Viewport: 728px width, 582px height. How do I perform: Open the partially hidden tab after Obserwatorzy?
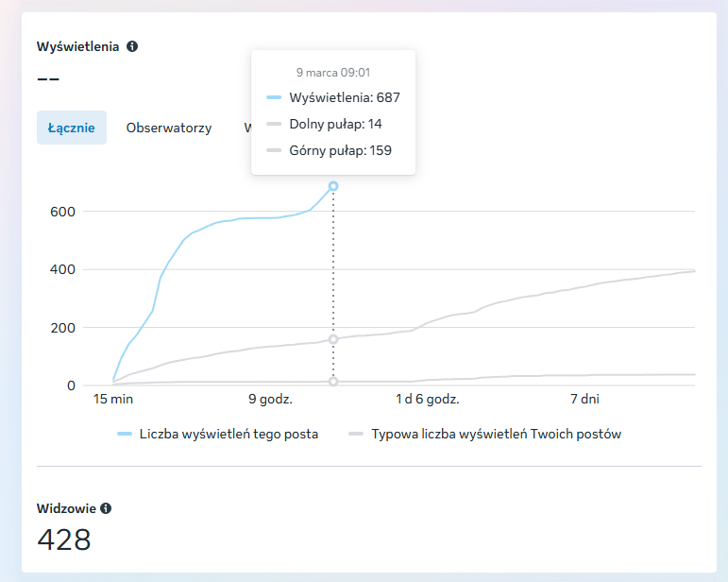tap(246, 128)
